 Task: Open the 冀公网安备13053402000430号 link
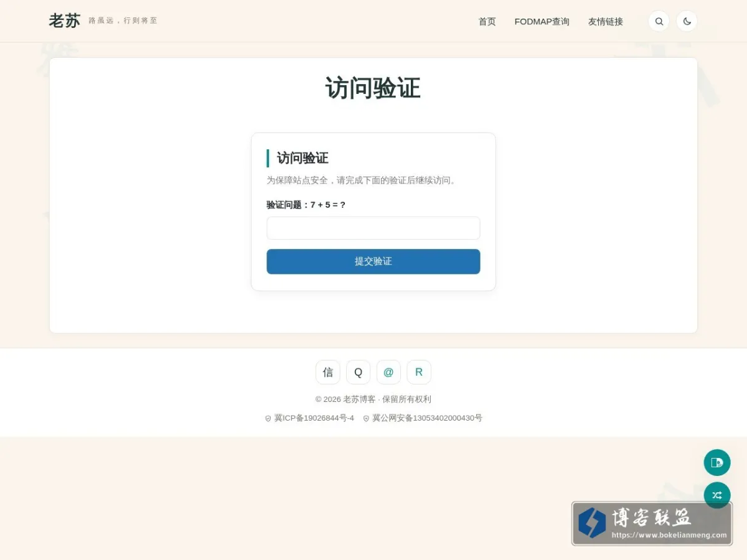(423, 418)
